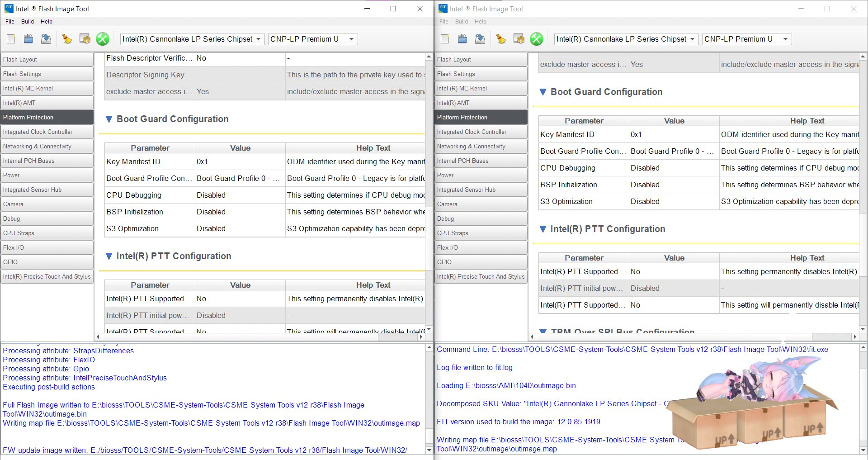The width and height of the screenshot is (868, 460).
Task: Open chipset dropdown in left window
Action: click(192, 39)
